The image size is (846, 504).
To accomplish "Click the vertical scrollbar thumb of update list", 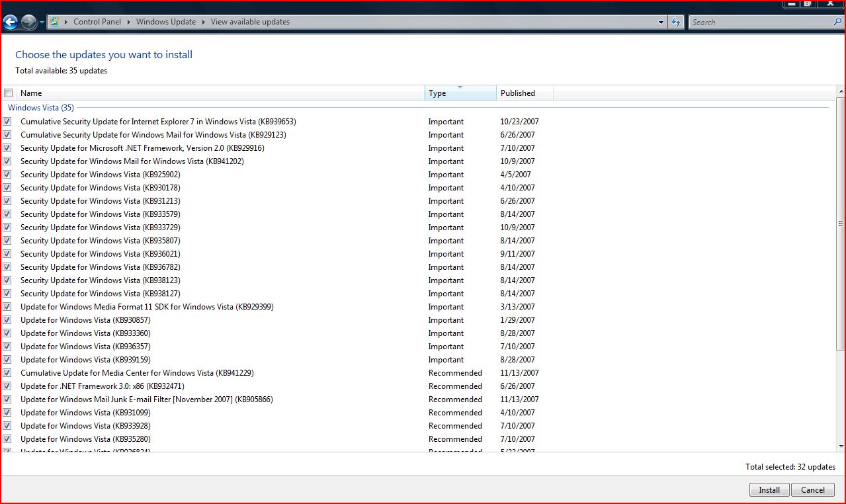I will pos(841,224).
